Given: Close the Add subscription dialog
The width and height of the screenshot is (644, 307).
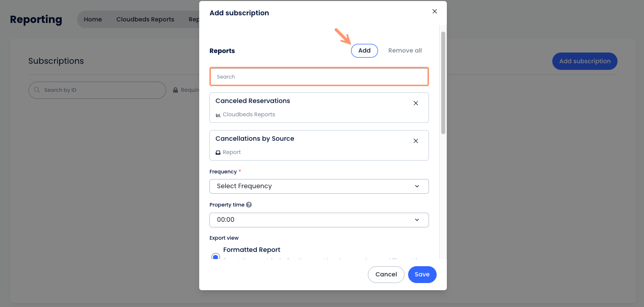Looking at the screenshot, I should (x=435, y=11).
